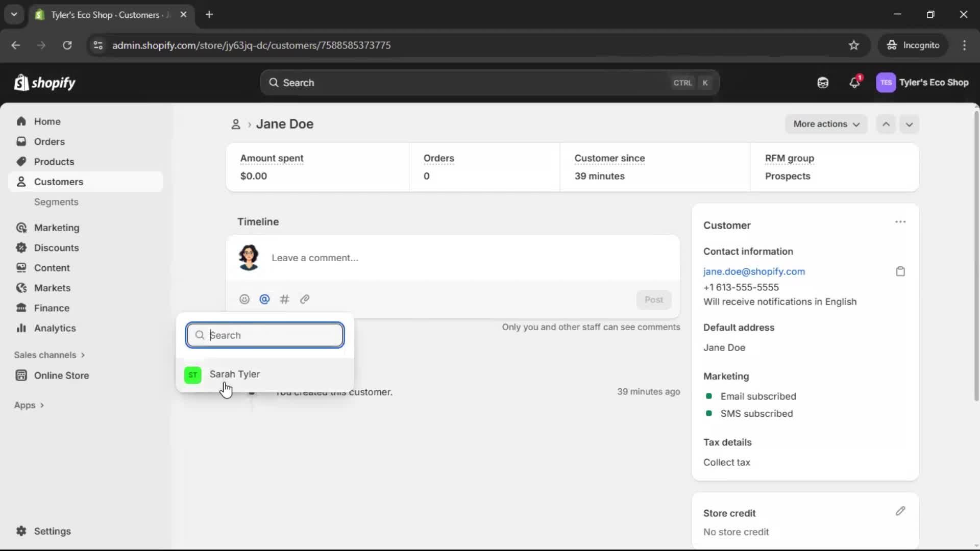The height and width of the screenshot is (551, 980).
Task: Insert a mention using the @ icon
Action: (x=264, y=299)
